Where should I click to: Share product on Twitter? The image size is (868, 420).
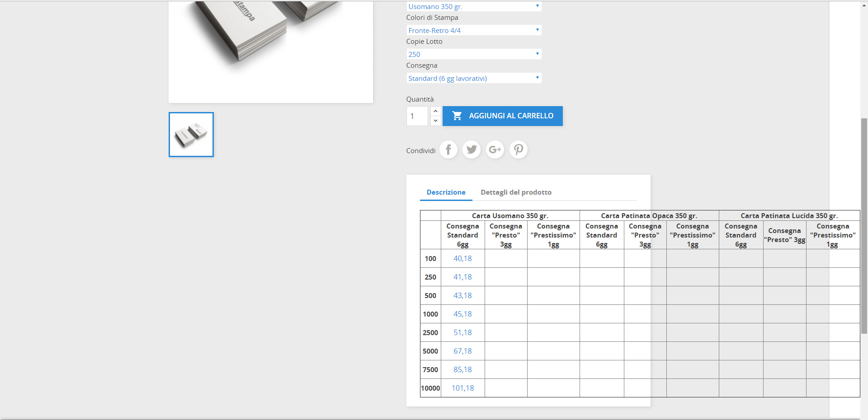[x=472, y=149]
